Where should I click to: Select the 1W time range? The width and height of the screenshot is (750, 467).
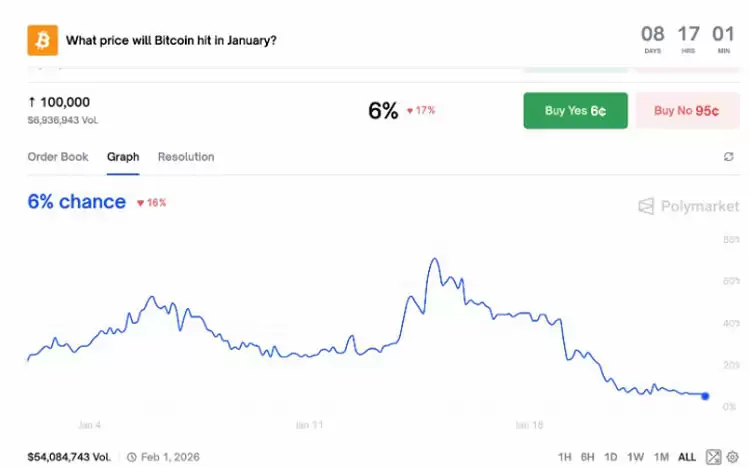636,457
